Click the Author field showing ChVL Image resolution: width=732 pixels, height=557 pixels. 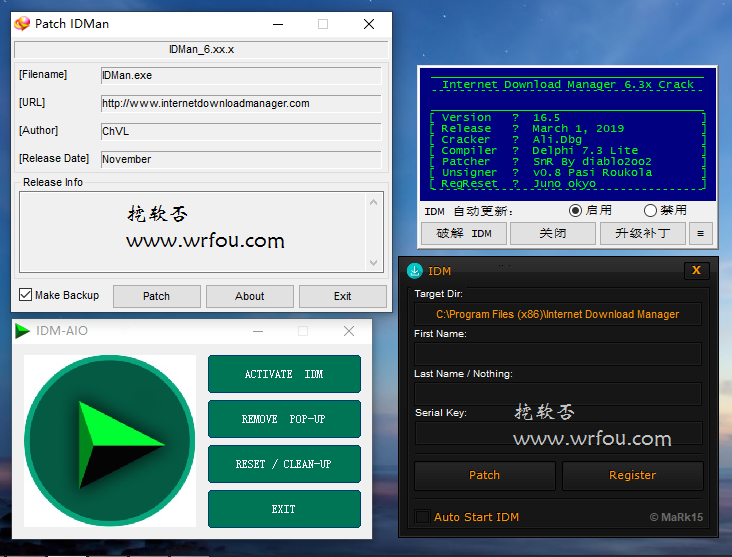click(x=241, y=131)
